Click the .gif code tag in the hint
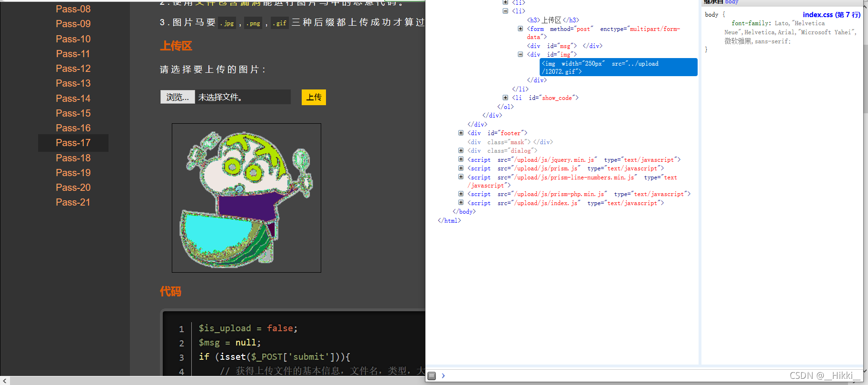Viewport: 868px width, 385px height. coord(280,23)
